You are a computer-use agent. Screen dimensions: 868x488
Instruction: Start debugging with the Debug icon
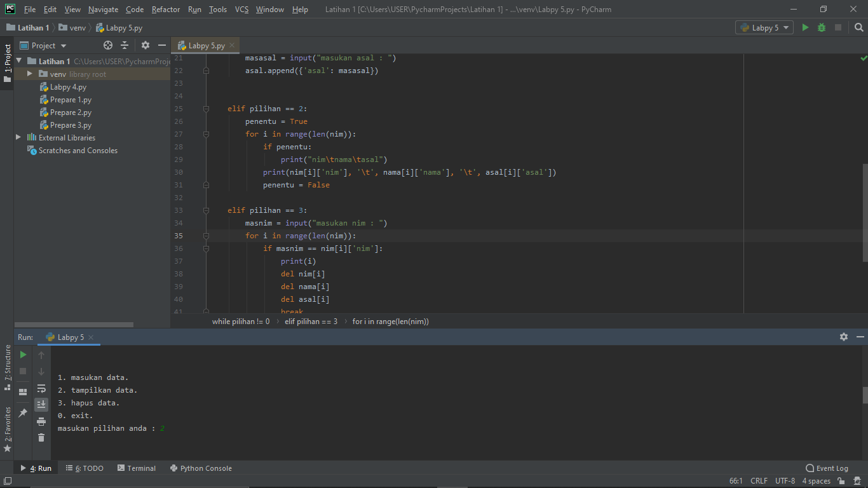[822, 28]
